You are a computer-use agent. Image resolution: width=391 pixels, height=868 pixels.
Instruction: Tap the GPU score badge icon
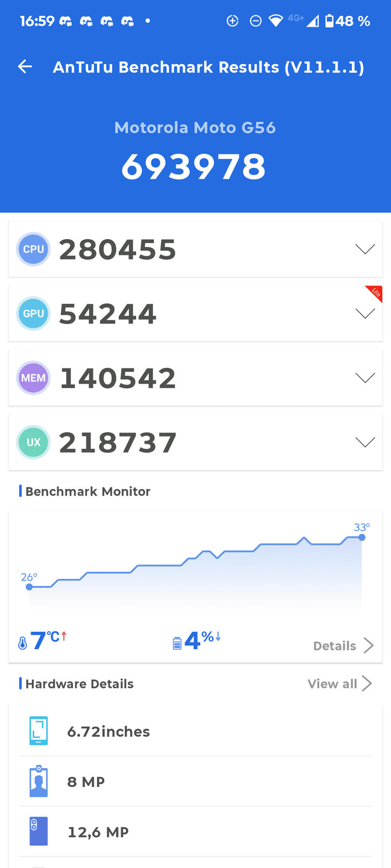(x=33, y=313)
